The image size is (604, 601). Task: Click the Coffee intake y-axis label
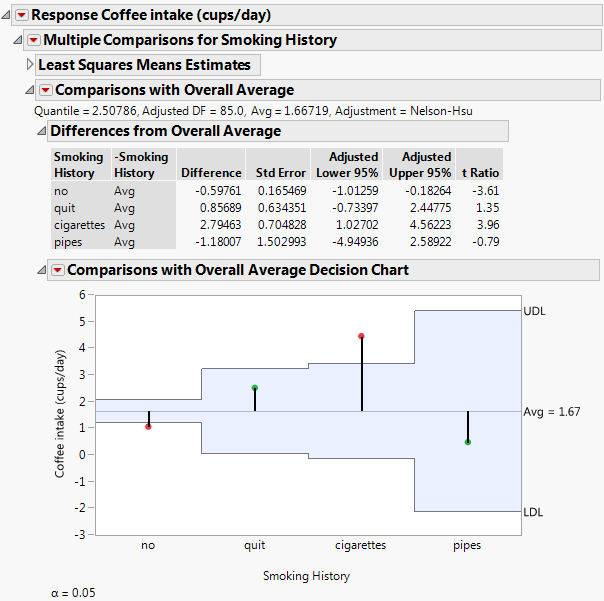click(x=62, y=415)
